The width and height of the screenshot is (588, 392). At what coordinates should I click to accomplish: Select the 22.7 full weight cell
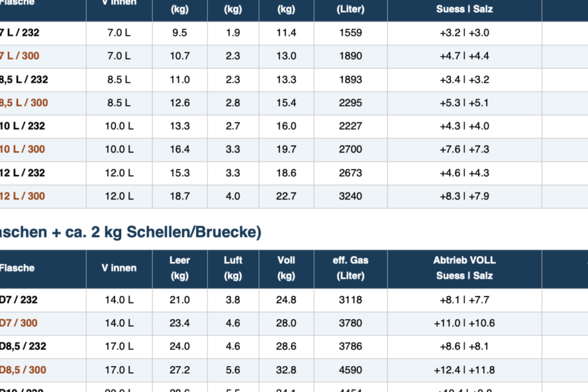(286, 196)
